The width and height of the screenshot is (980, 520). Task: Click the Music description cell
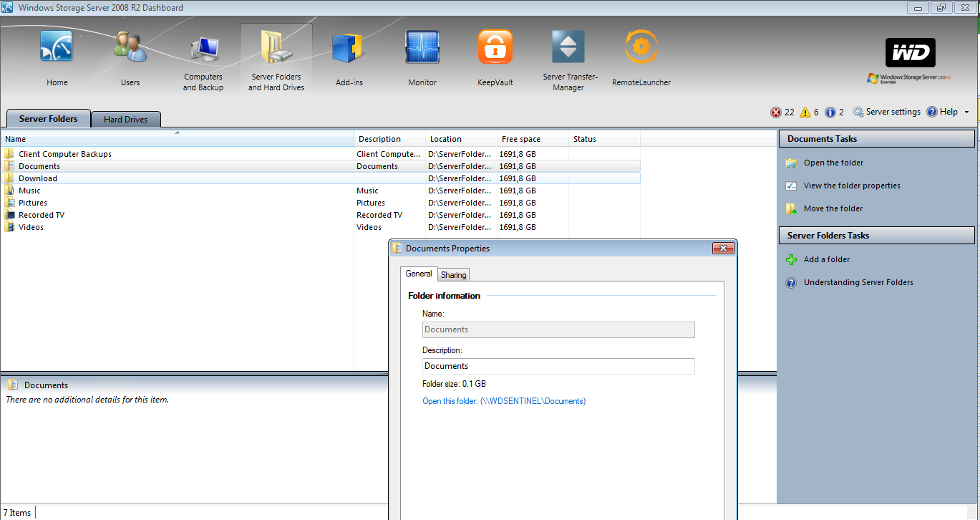pos(368,191)
